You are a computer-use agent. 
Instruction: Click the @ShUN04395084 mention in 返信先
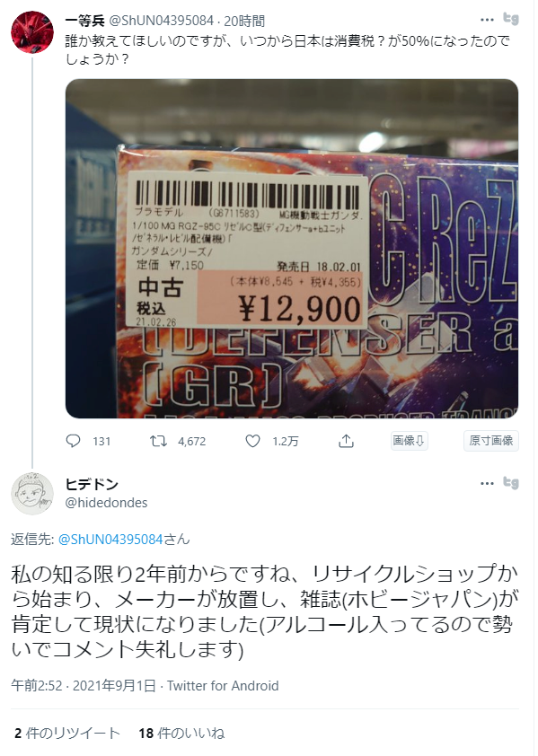coord(110,539)
